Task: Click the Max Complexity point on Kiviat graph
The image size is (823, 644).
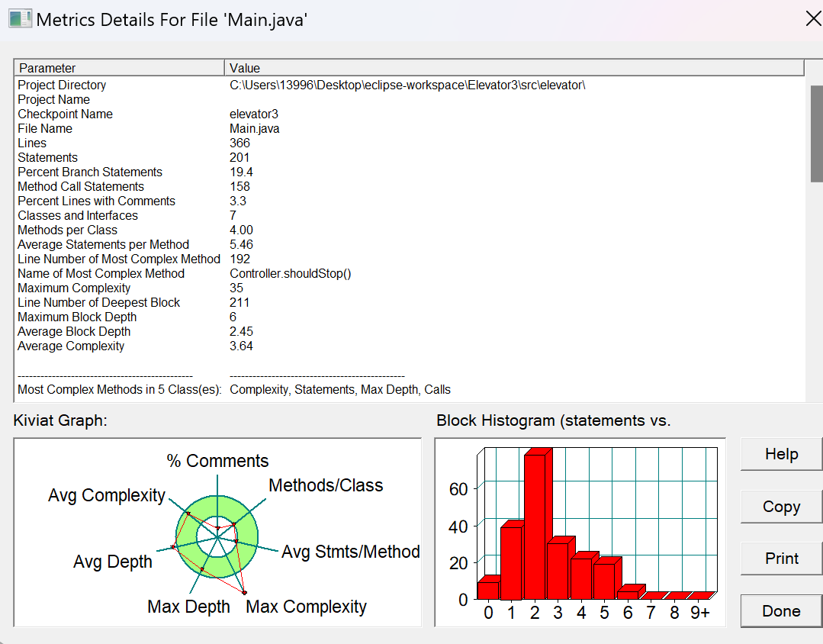Action: pyautogui.click(x=244, y=593)
